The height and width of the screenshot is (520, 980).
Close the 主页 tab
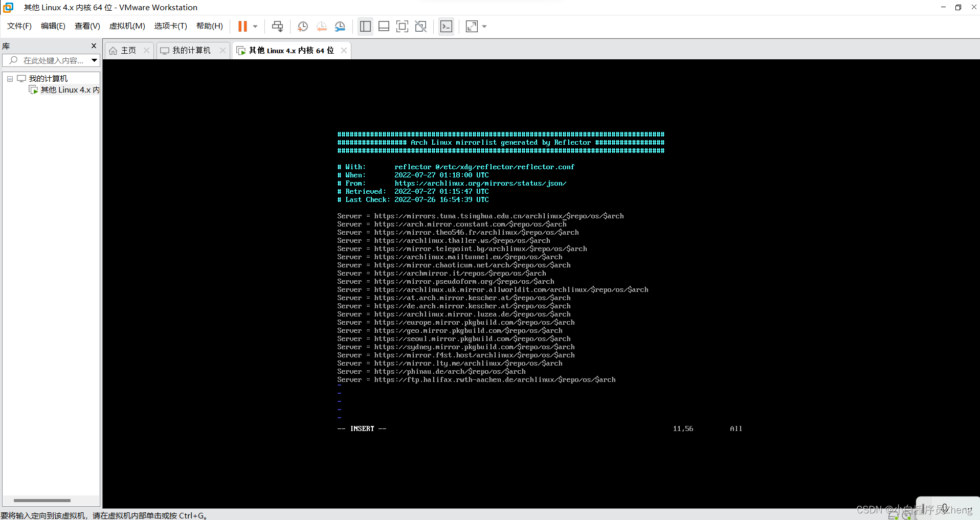point(146,50)
